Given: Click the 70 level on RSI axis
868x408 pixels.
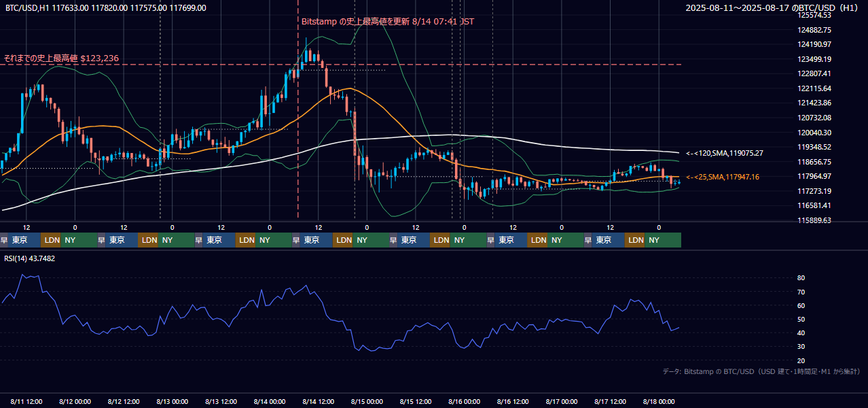Looking at the screenshot, I should [801, 292].
